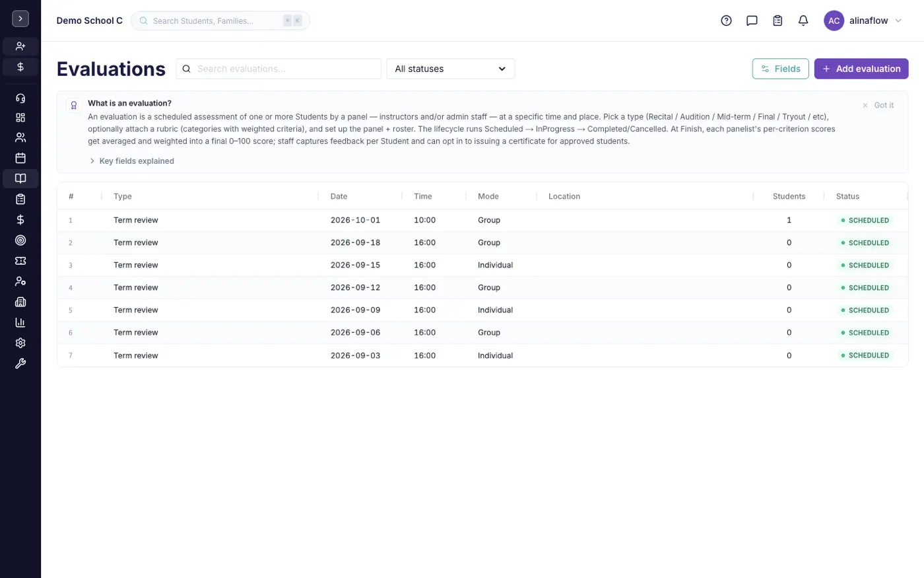Click the Time column header
924x578 pixels.
pos(422,196)
